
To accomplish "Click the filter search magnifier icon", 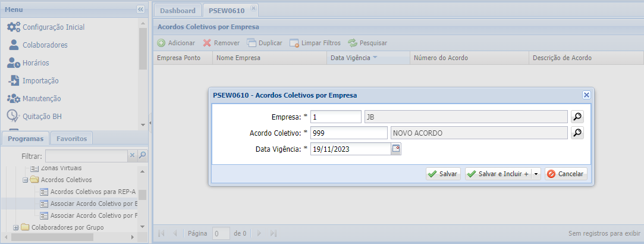I will click(x=142, y=156).
